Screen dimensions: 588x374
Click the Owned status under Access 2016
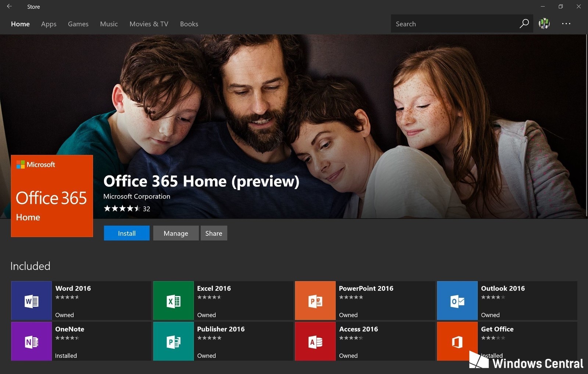click(x=348, y=356)
